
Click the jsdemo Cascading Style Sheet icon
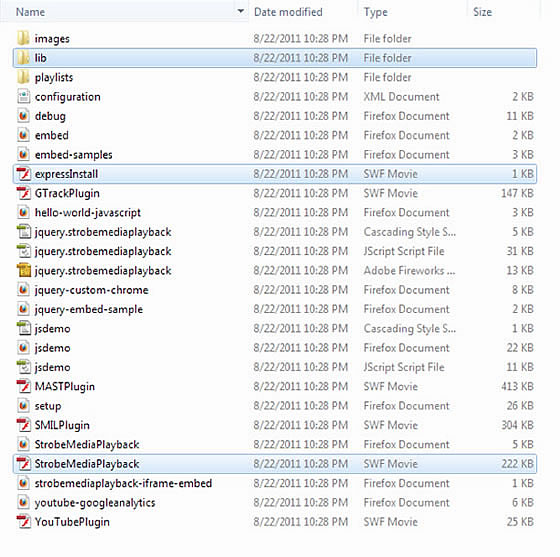pos(24,328)
